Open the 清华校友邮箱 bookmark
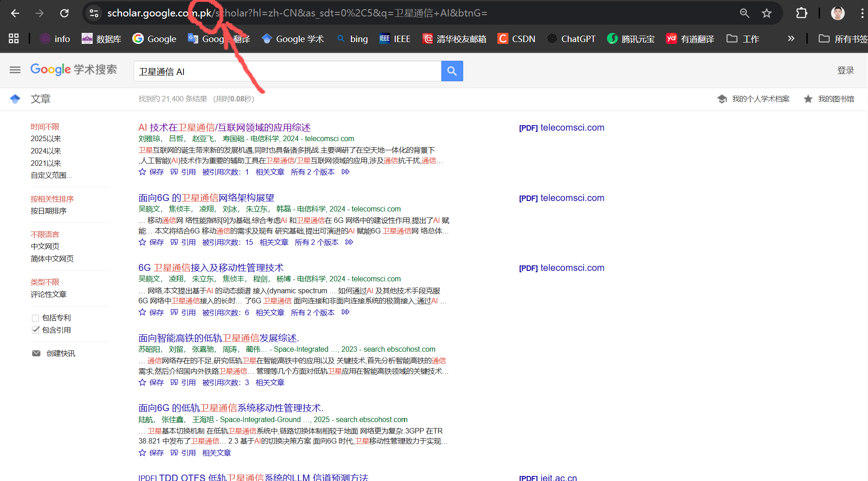Viewport: 868px width, 481px height. pyautogui.click(x=454, y=39)
